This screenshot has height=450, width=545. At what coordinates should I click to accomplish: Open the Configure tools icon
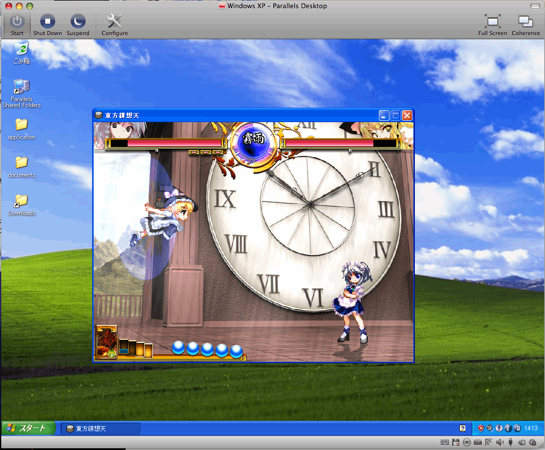(x=114, y=21)
